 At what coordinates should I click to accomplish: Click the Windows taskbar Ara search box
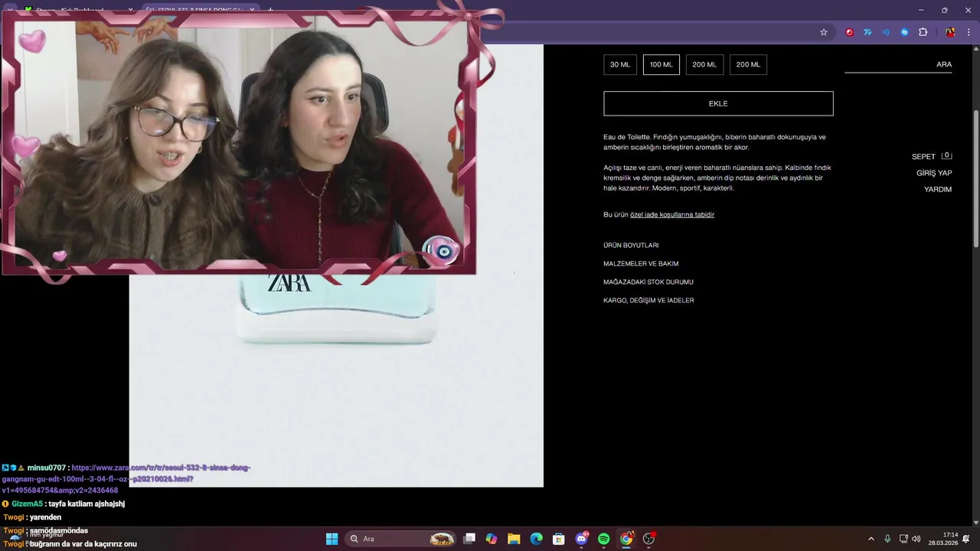401,539
